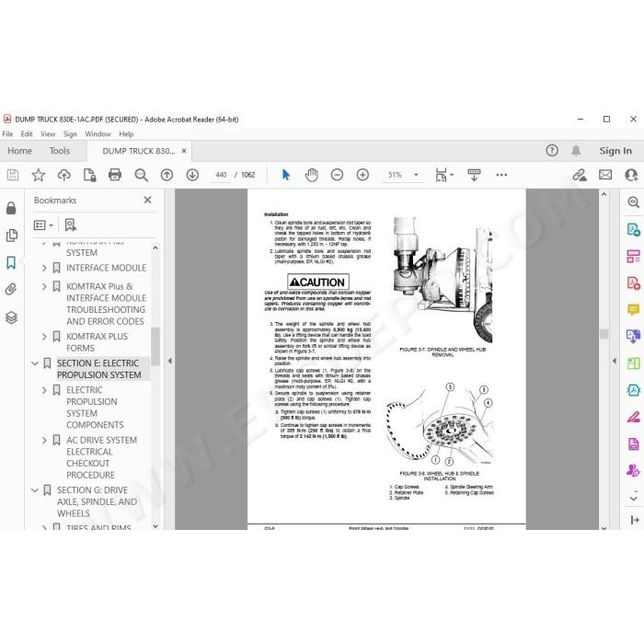Click the upload to cloud icon
The image size is (644, 644).
tap(64, 175)
